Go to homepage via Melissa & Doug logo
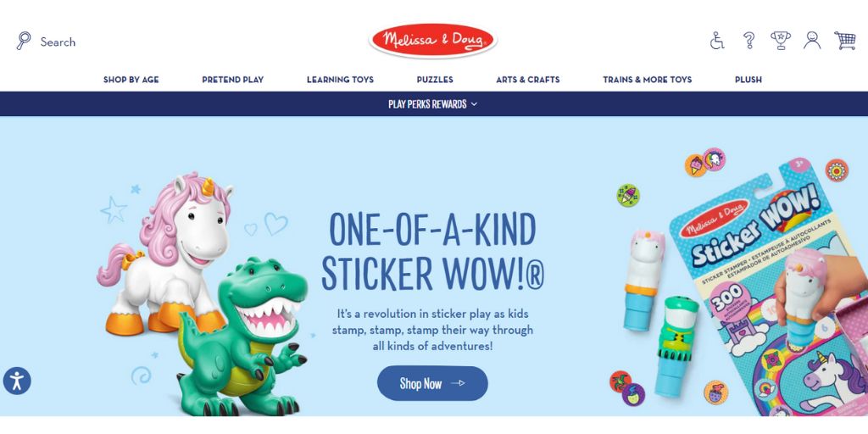The width and height of the screenshot is (868, 434). [x=433, y=41]
